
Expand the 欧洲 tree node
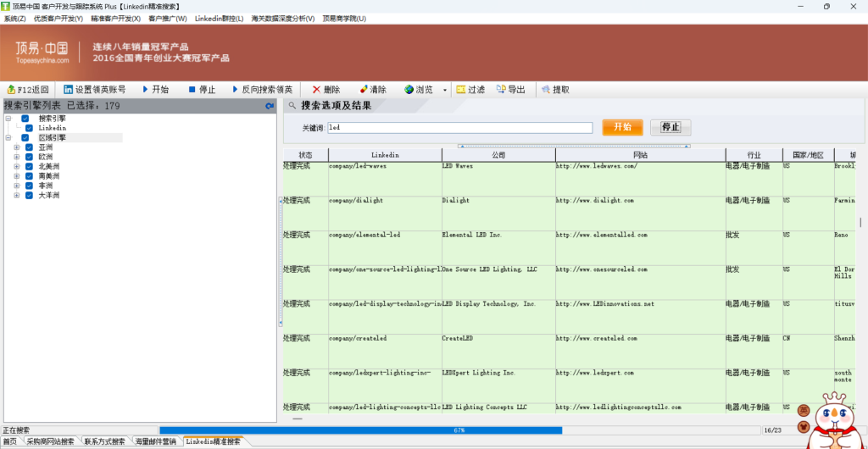(17, 158)
